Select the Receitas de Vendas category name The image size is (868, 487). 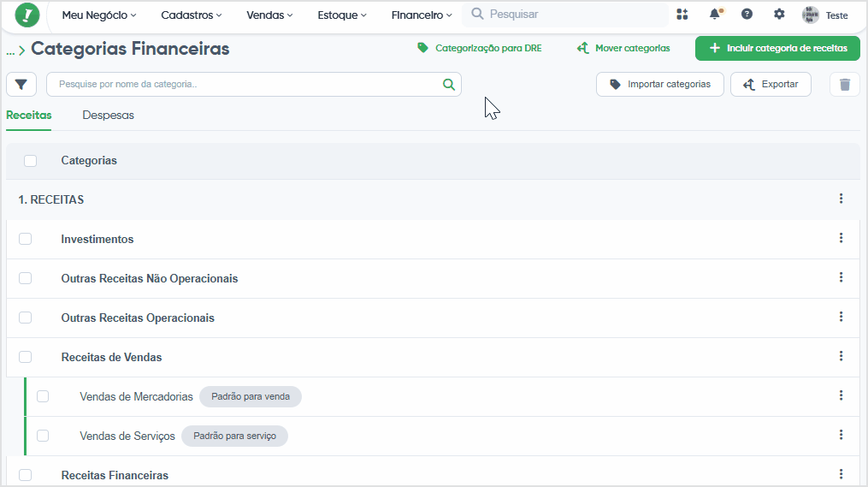[x=111, y=358]
